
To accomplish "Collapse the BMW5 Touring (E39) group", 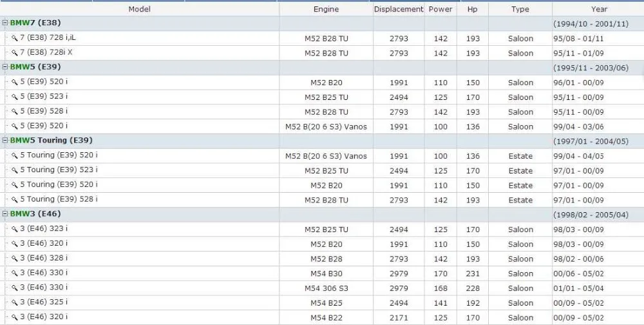I will (5, 141).
